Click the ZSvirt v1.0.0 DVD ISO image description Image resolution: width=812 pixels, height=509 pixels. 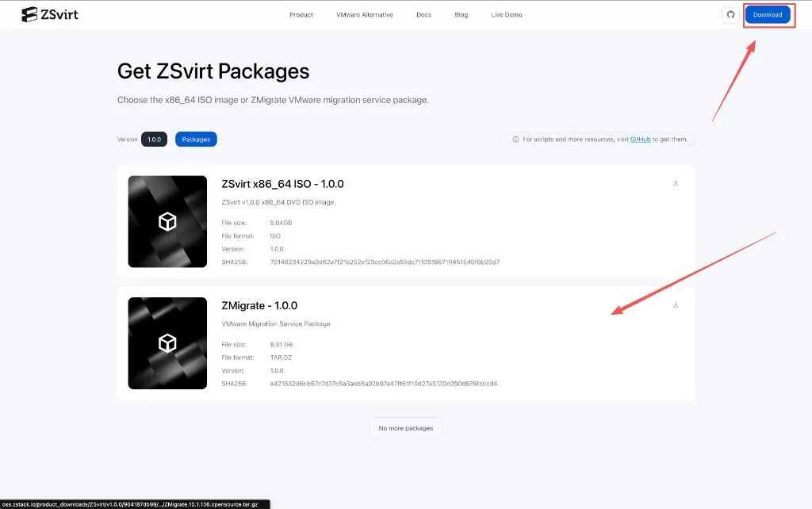coord(278,202)
